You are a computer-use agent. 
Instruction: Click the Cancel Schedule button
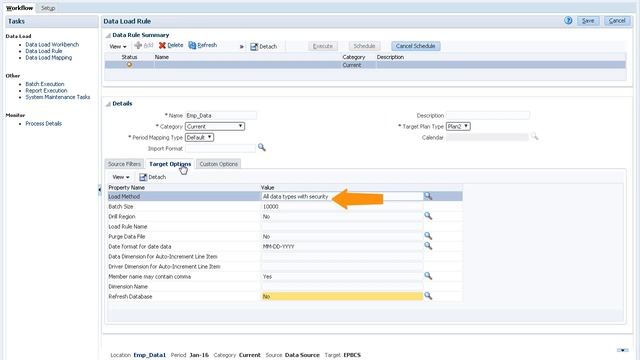click(416, 46)
